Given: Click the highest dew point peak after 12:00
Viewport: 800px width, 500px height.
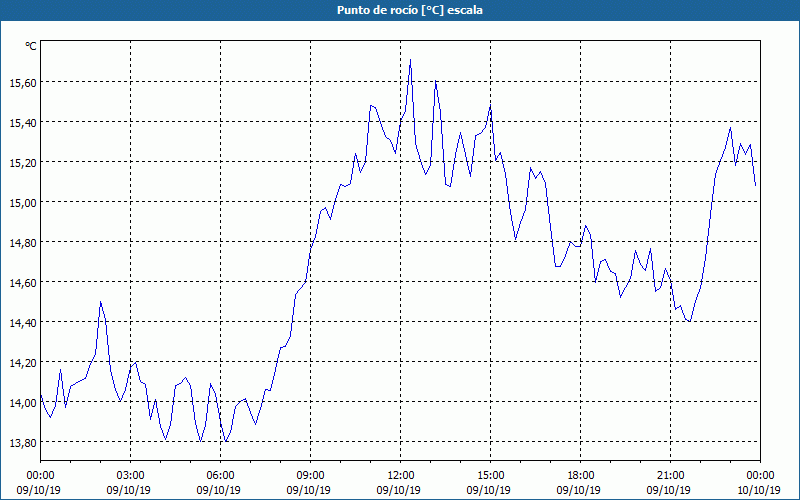Looking at the screenshot, I should click(x=410, y=60).
